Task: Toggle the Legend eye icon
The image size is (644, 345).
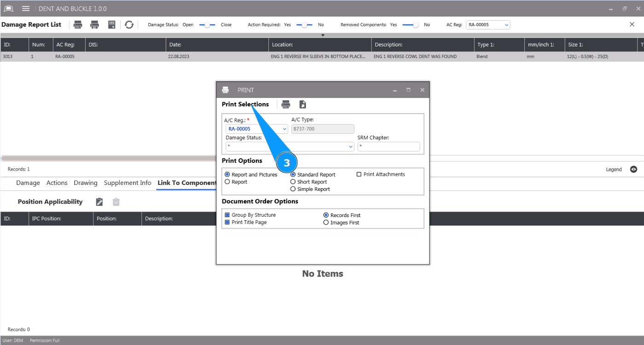Action: point(634,169)
